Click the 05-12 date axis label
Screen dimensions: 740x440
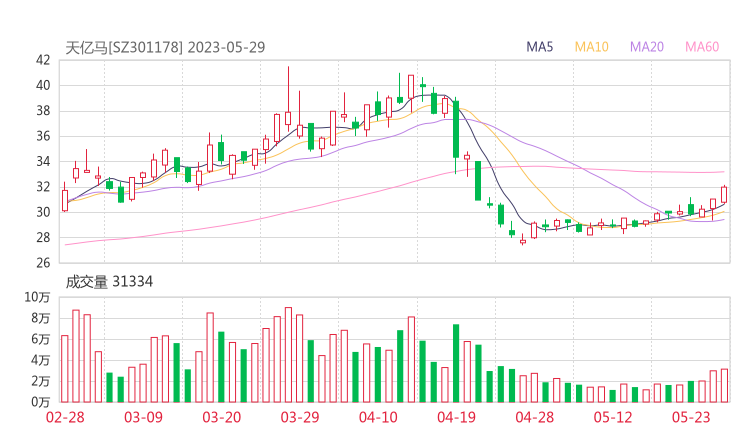613,417
